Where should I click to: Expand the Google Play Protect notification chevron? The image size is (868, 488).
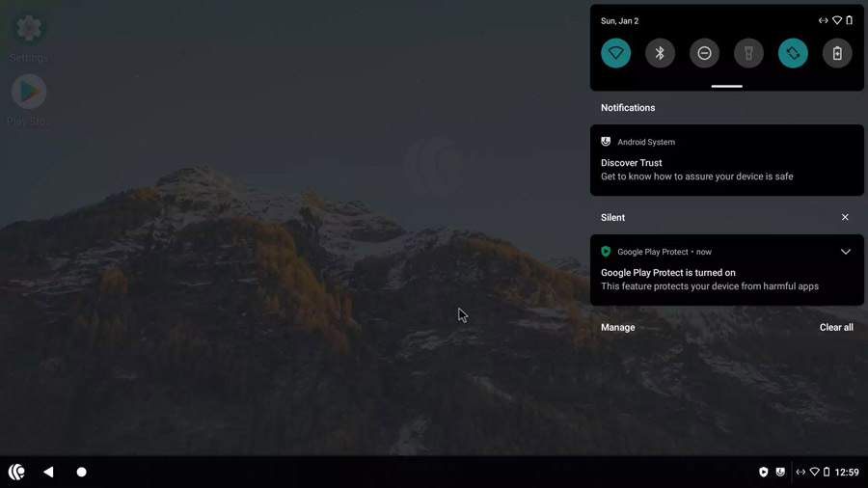click(x=845, y=252)
